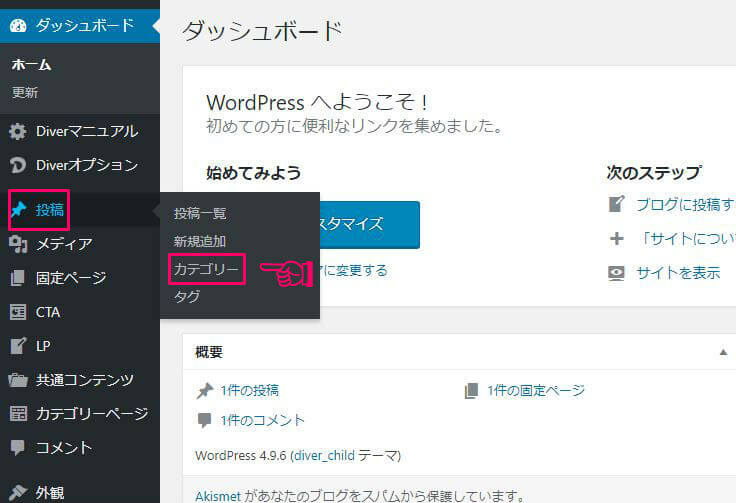The image size is (736, 503).
Task: Click the Dashboard gauge icon in sidebar
Action: pyautogui.click(x=18, y=25)
